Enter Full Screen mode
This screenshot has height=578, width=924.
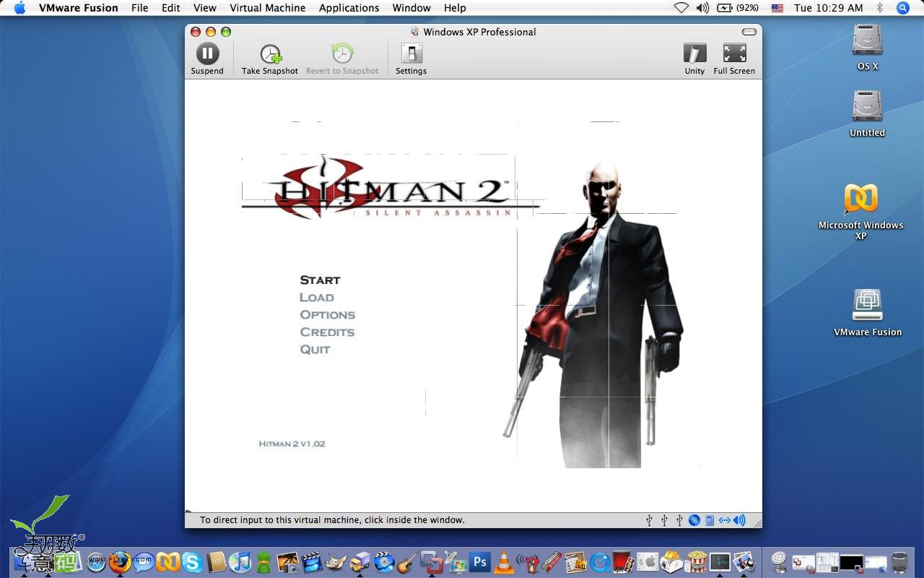734,59
